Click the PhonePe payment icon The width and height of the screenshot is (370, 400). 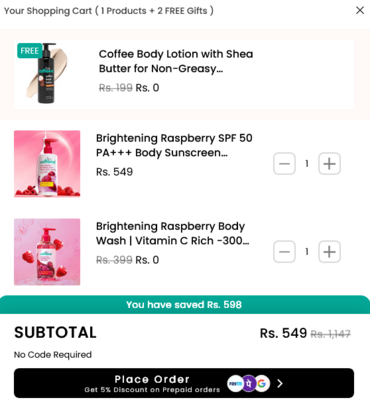point(249,384)
